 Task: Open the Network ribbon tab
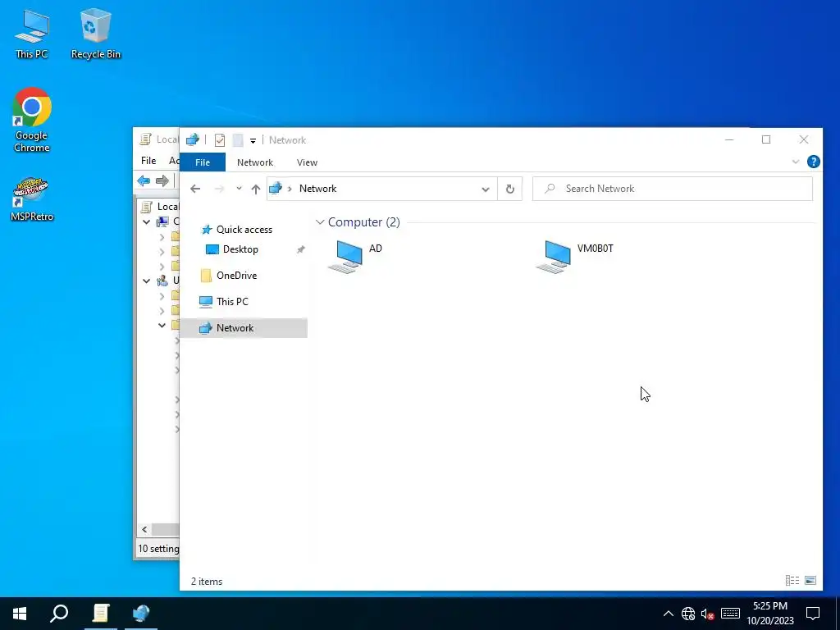coord(255,162)
